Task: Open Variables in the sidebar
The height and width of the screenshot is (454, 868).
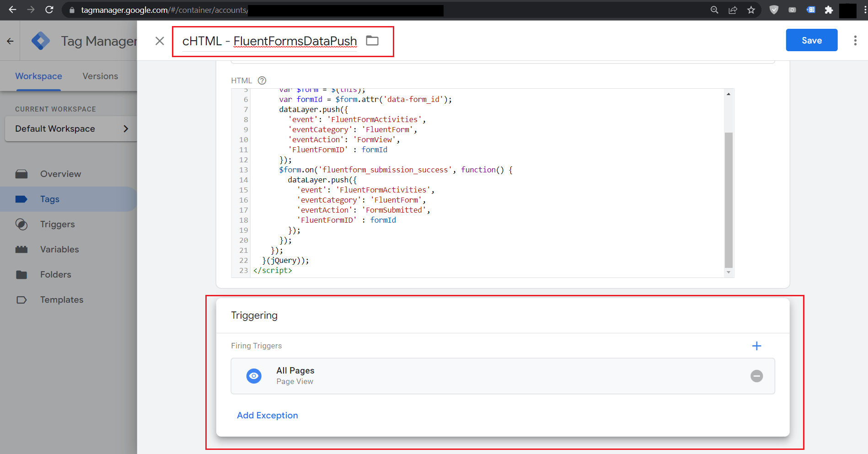Action: coord(59,249)
